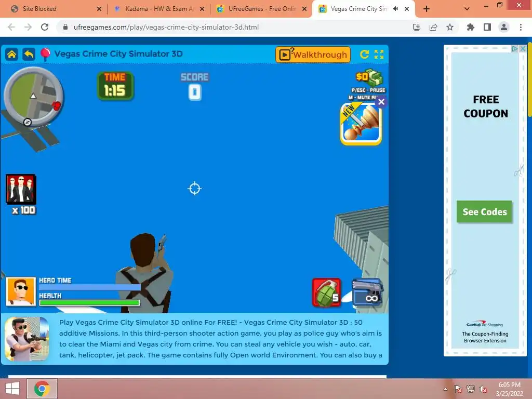The width and height of the screenshot is (532, 399).
Task: Open the Chrome profile avatar
Action: click(x=504, y=27)
